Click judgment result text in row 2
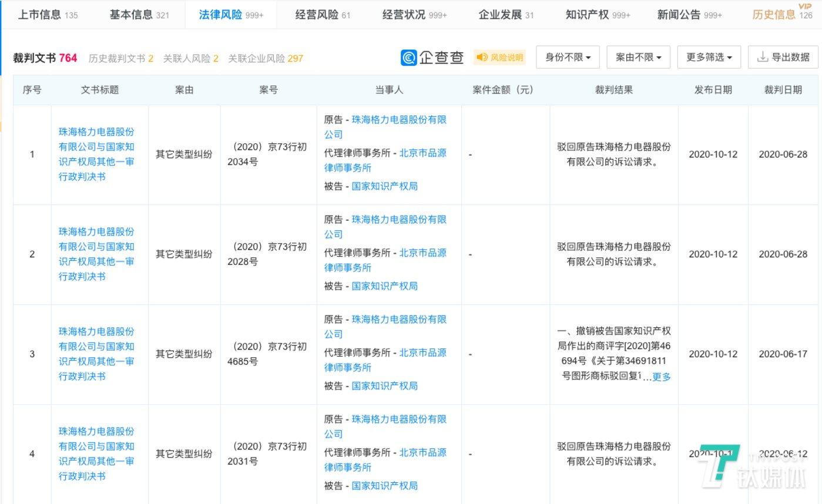This screenshot has height=504, width=822. click(x=614, y=254)
